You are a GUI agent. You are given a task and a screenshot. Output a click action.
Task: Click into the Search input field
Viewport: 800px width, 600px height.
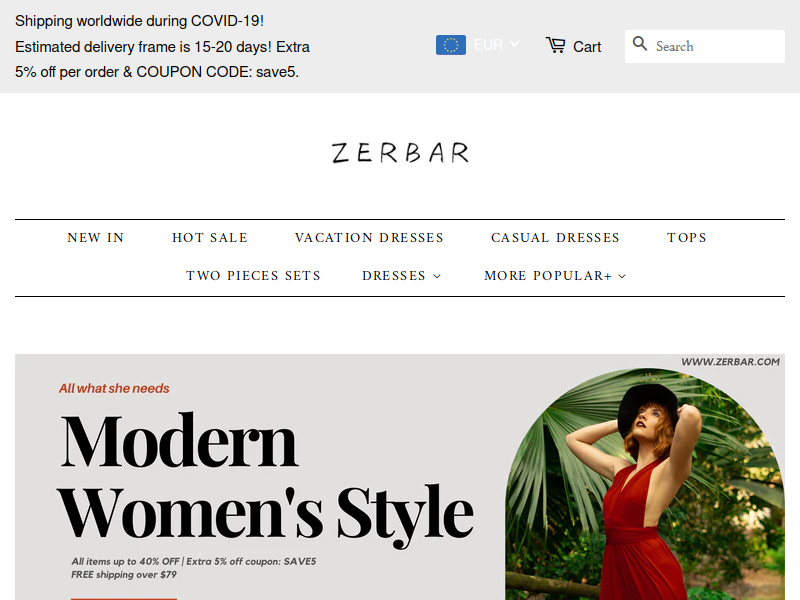coord(705,46)
